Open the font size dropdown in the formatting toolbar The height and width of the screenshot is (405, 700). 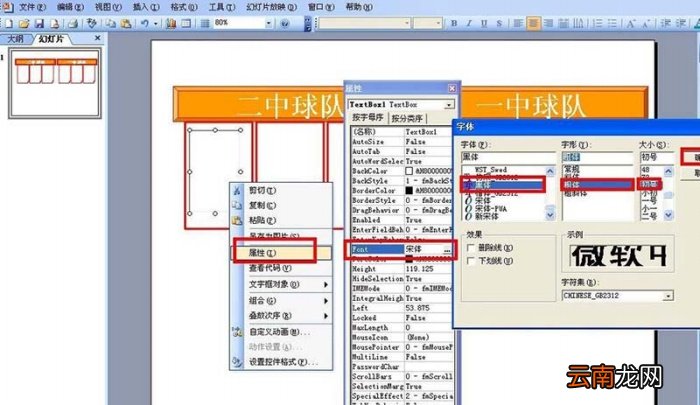(438, 23)
